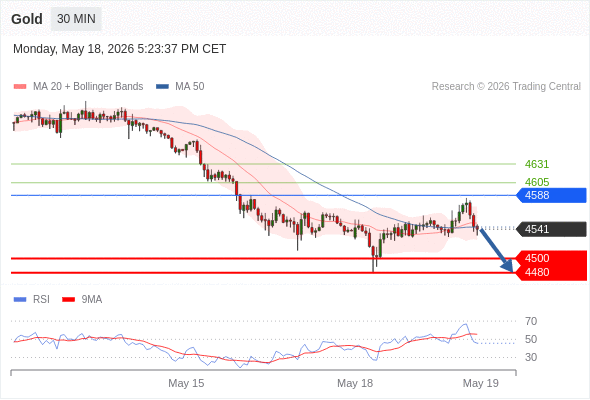The height and width of the screenshot is (400, 590).
Task: Click the red 4480 support price label
Action: (x=537, y=272)
